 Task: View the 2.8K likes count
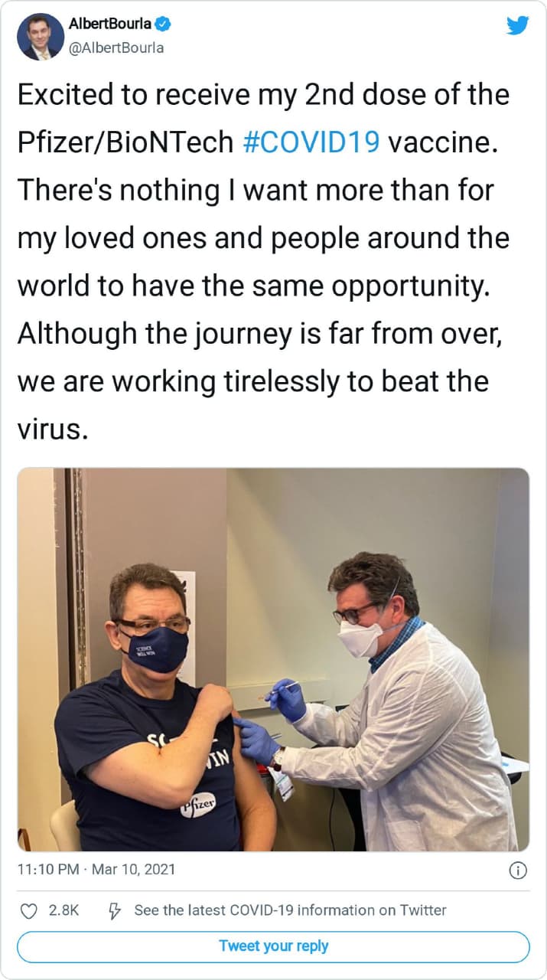63,910
